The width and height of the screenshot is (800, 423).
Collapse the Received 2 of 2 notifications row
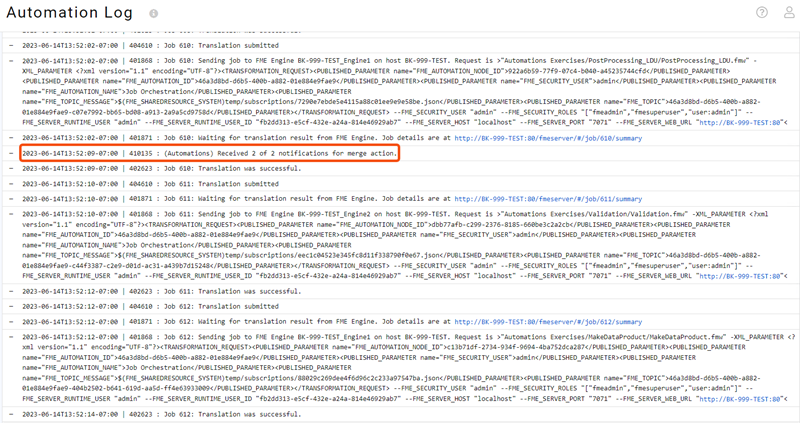[x=11, y=153]
